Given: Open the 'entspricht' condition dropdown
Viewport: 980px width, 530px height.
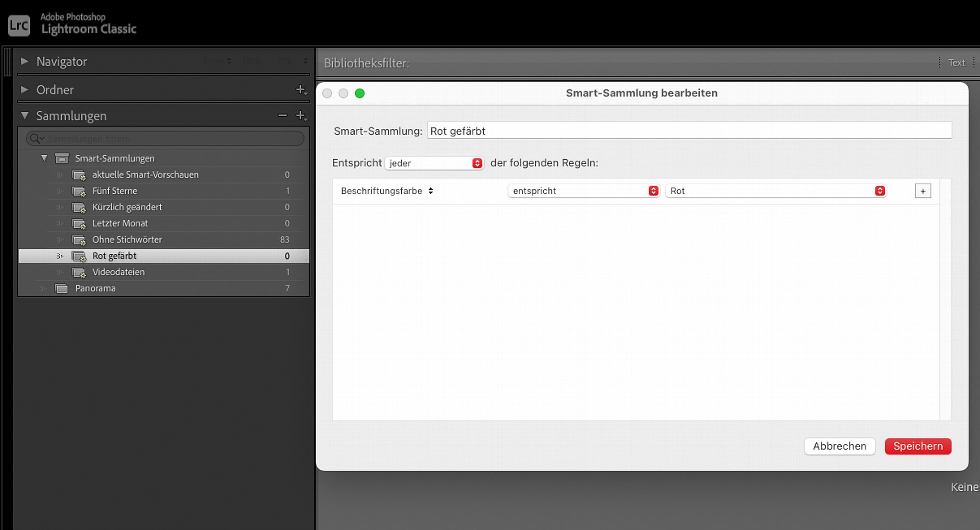Looking at the screenshot, I should click(583, 191).
